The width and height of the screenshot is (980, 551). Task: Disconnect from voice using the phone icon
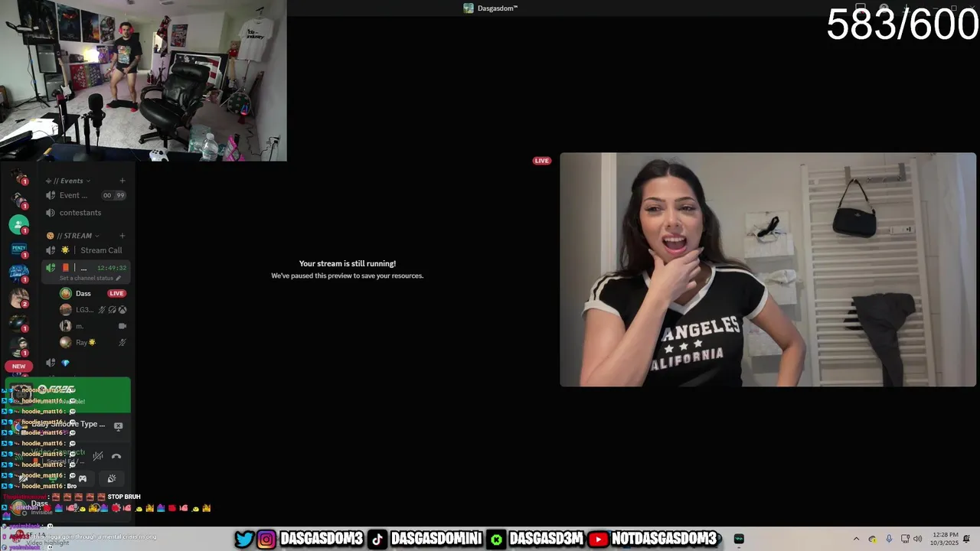pos(116,456)
